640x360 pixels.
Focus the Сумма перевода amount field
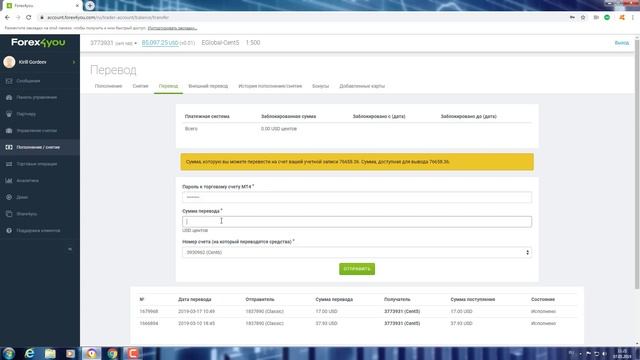(357, 221)
